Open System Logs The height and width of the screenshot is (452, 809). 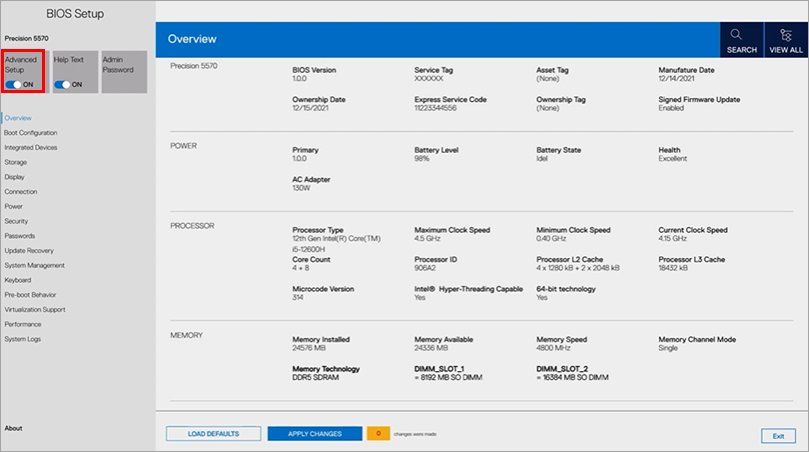pos(23,339)
